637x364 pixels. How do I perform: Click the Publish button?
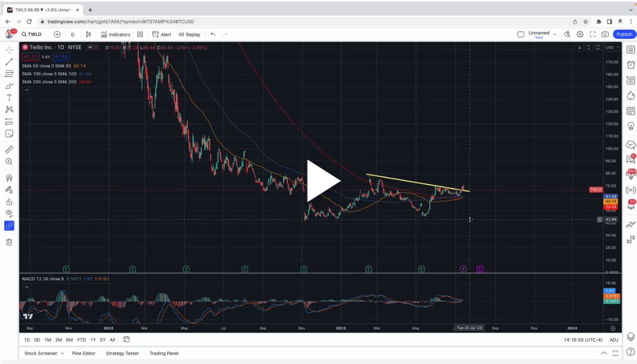624,34
